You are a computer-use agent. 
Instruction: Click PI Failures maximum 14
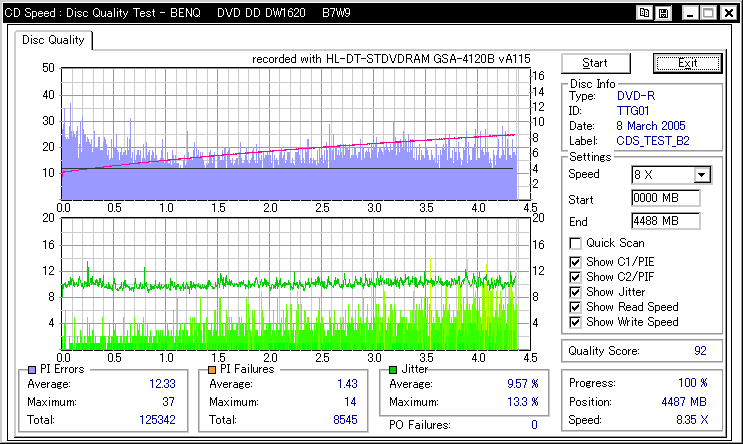coord(350,402)
